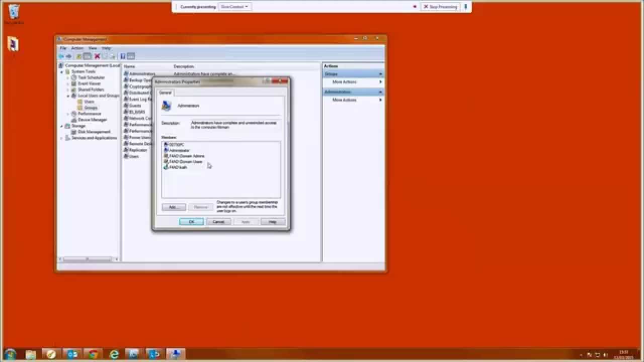Open File Explorer from the taskbar

click(31, 354)
